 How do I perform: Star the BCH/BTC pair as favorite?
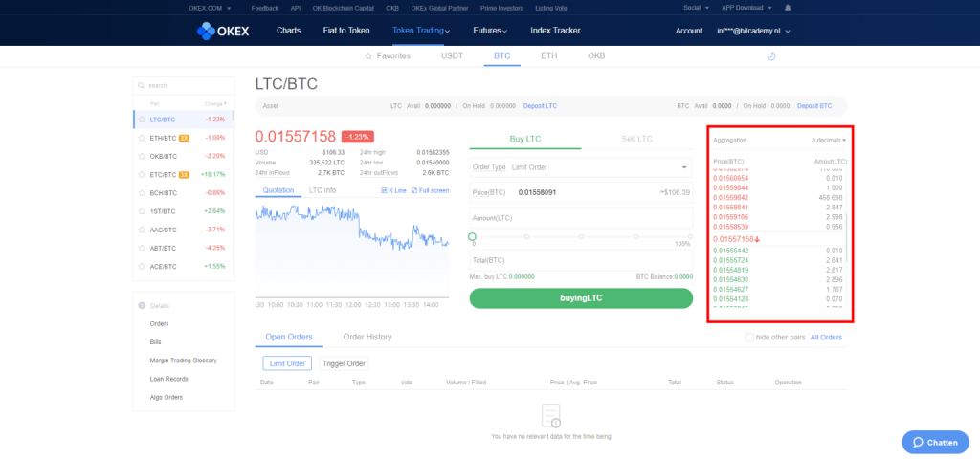pyautogui.click(x=142, y=193)
